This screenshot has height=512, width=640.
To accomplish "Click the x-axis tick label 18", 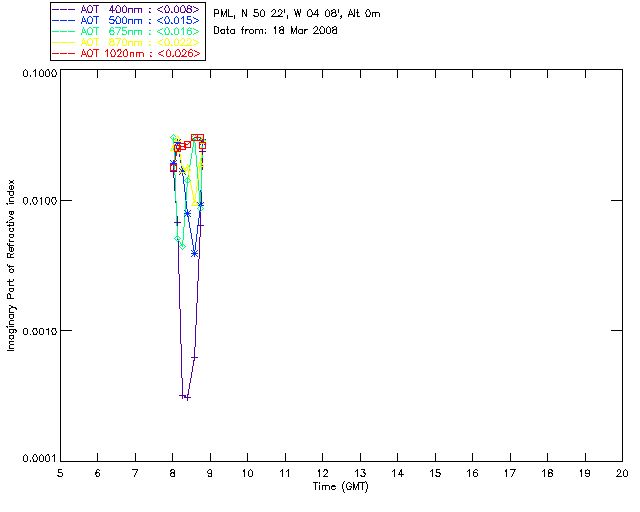I will (547, 474).
